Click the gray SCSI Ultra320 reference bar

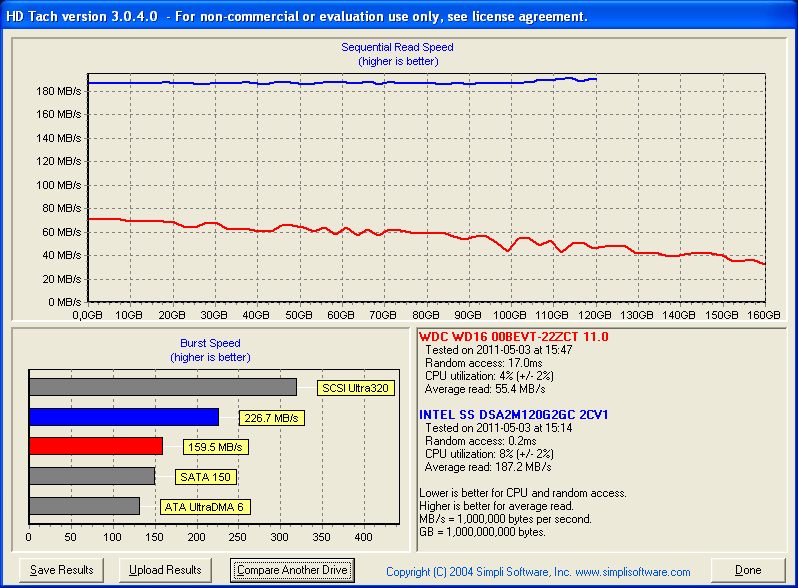[162, 387]
